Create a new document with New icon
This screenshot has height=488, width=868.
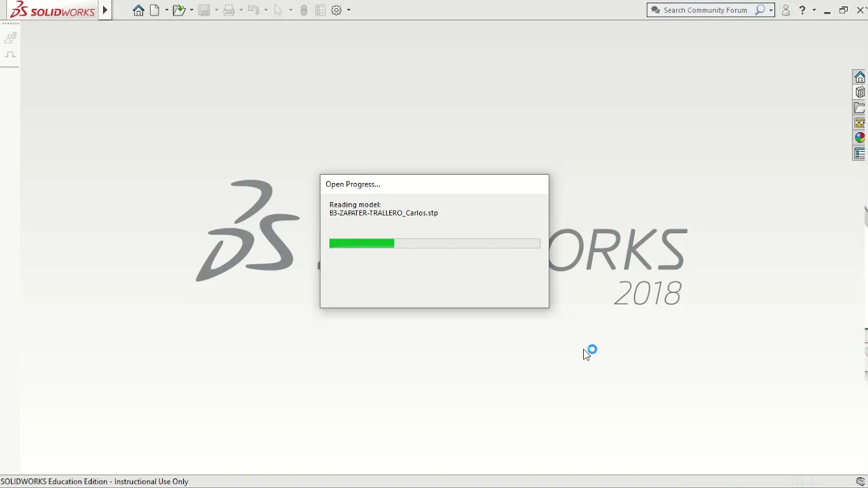click(155, 10)
